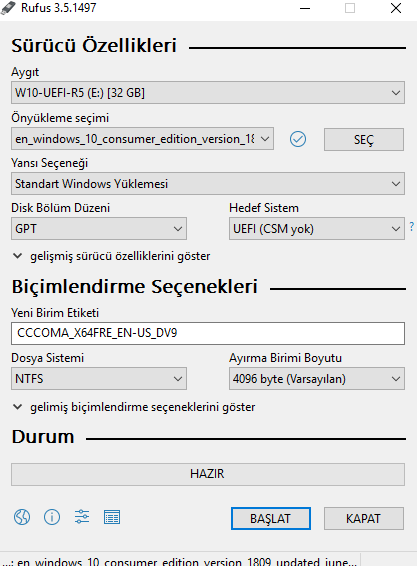Click the Yeni Birim Etiketi text field
Screen dimensions: 417x566
pos(208,333)
